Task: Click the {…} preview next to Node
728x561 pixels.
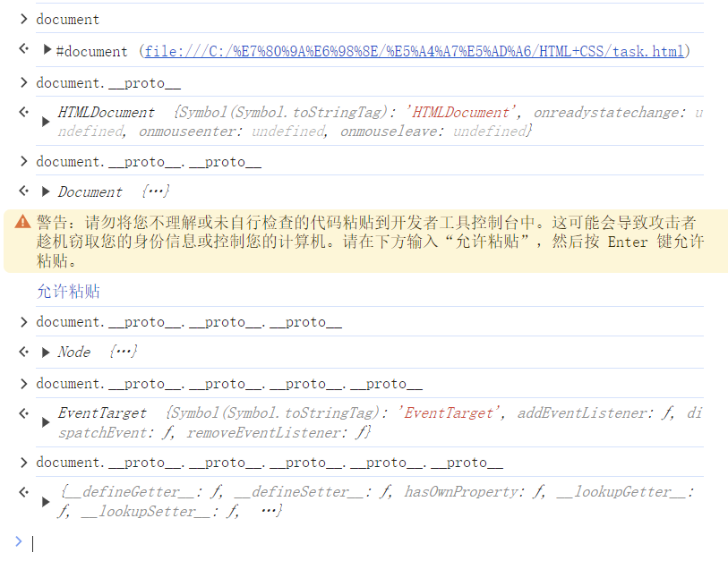Action: tap(123, 352)
